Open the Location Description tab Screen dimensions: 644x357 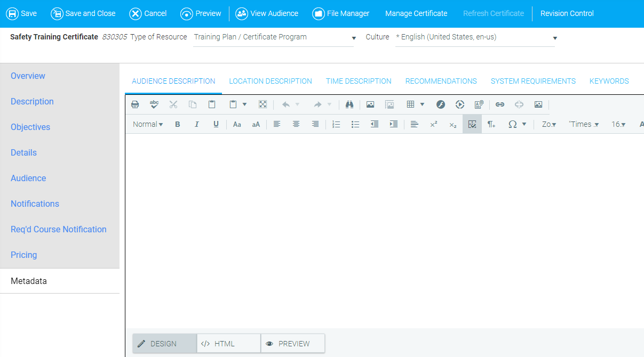tap(271, 82)
